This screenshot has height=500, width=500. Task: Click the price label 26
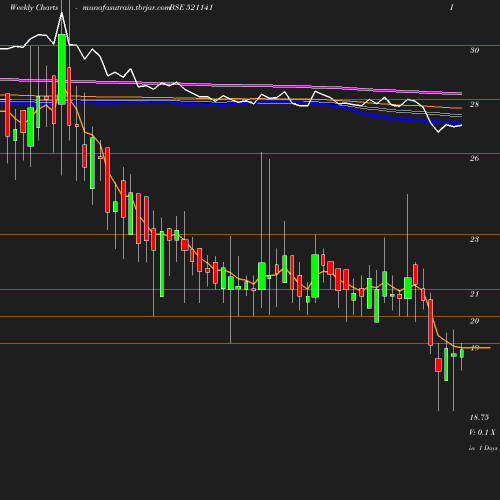[x=474, y=158]
